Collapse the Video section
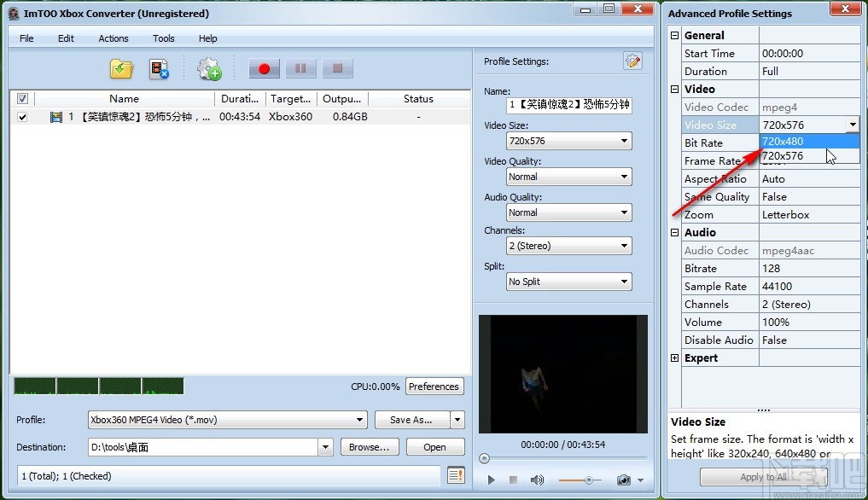868x500 pixels. pyautogui.click(x=674, y=89)
